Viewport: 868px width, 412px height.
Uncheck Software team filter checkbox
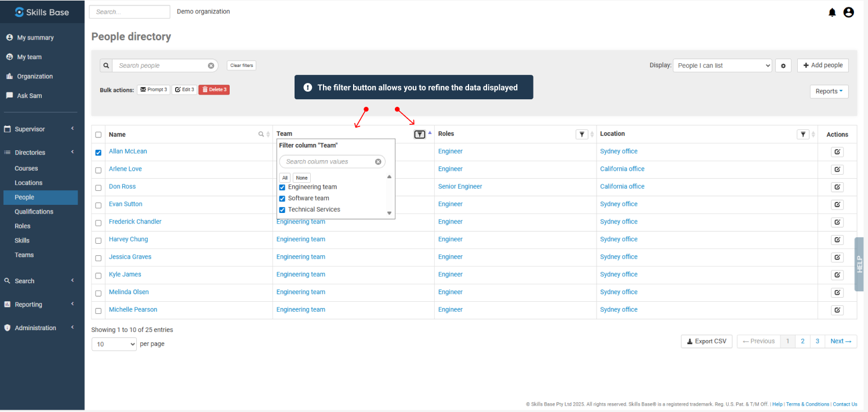point(282,198)
